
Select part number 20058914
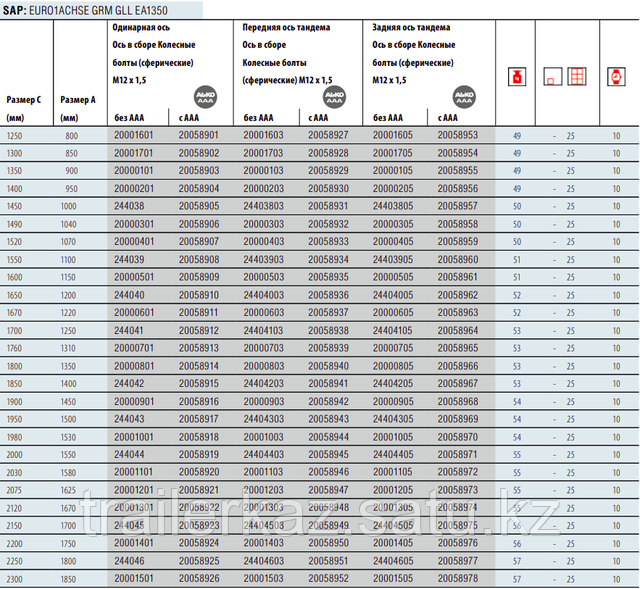199,366
